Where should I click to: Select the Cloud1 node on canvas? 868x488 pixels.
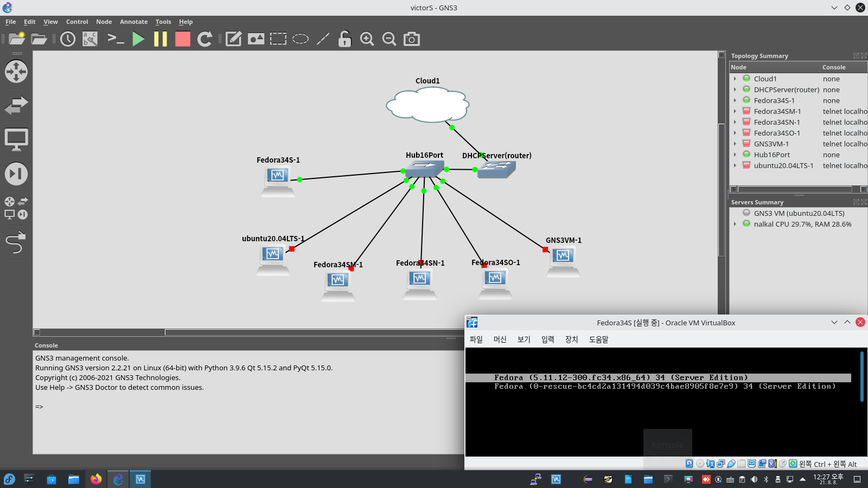click(427, 104)
